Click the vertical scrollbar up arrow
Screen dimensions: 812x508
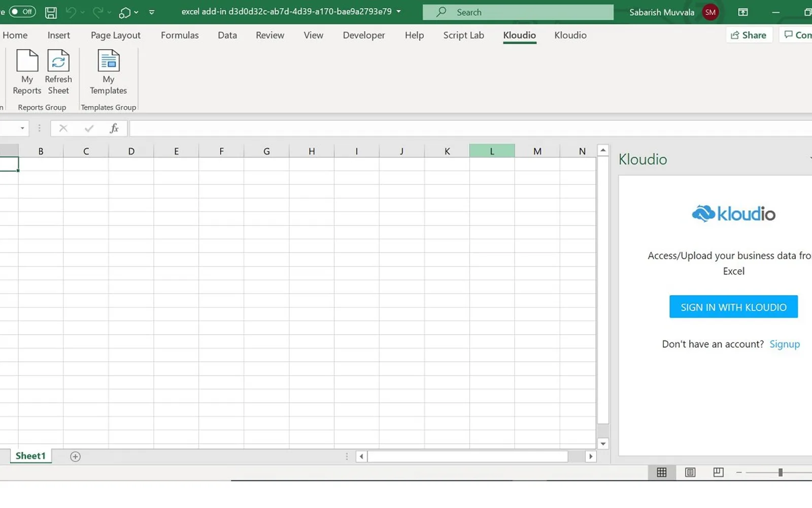[x=603, y=150]
